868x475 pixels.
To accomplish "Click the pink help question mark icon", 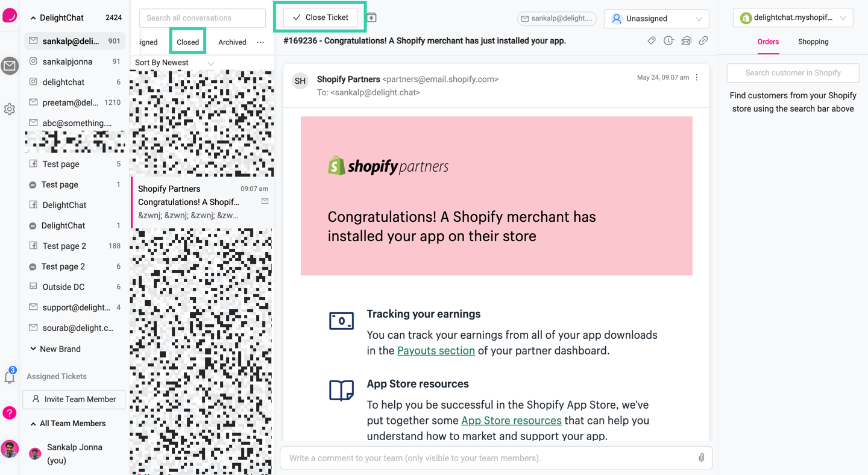I will tap(10, 413).
